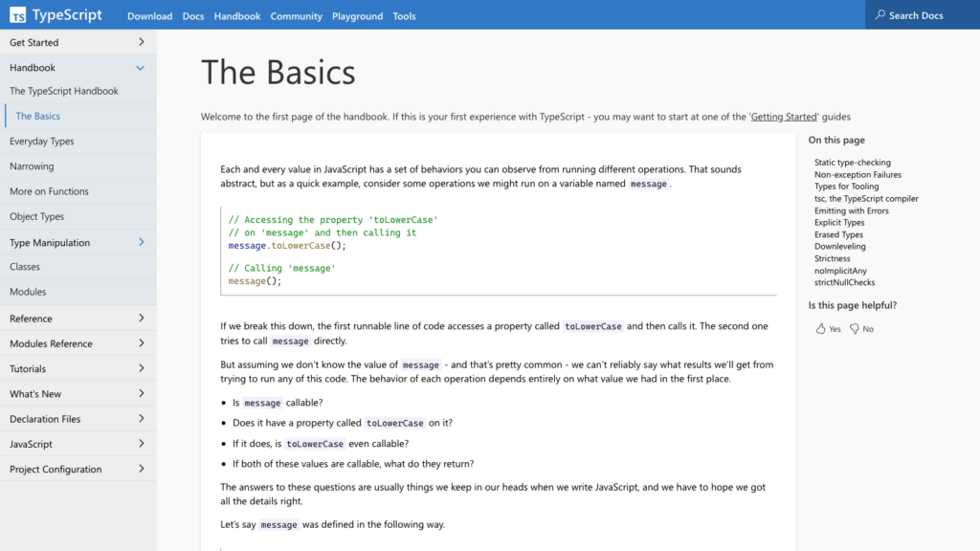Jump to Explicit Types section
This screenshot has width=980, height=551.
click(839, 222)
